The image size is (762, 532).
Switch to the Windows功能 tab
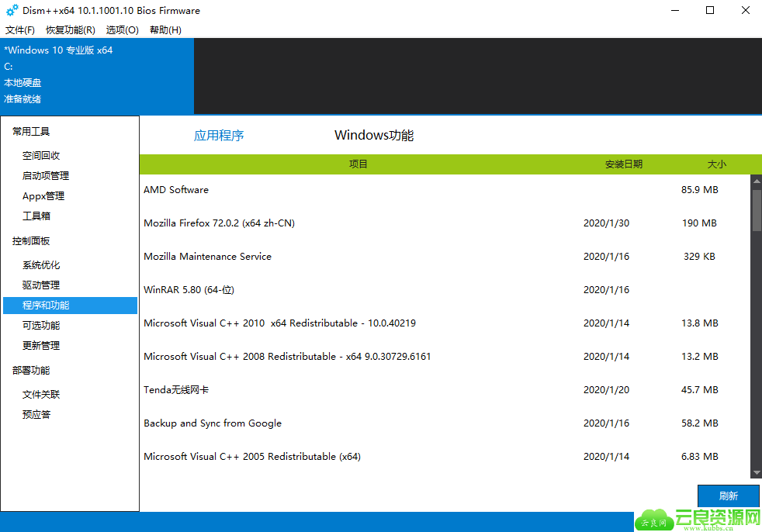click(x=374, y=135)
